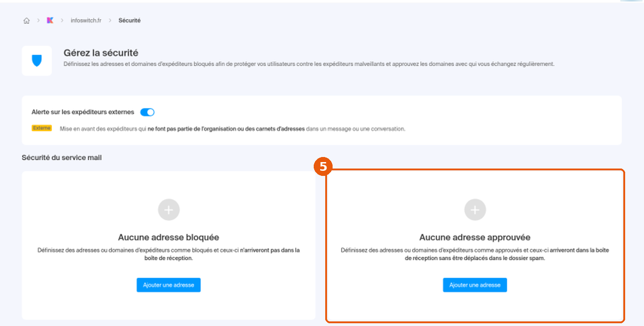Click the 'Aucune adresse bloquée' title
This screenshot has width=644, height=326.
pyautogui.click(x=169, y=238)
